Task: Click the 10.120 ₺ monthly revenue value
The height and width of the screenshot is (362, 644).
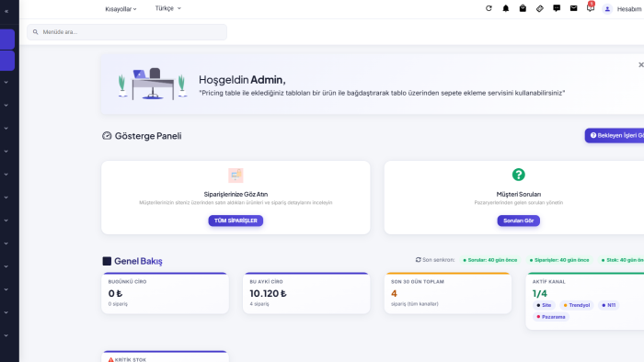Action: click(x=268, y=293)
